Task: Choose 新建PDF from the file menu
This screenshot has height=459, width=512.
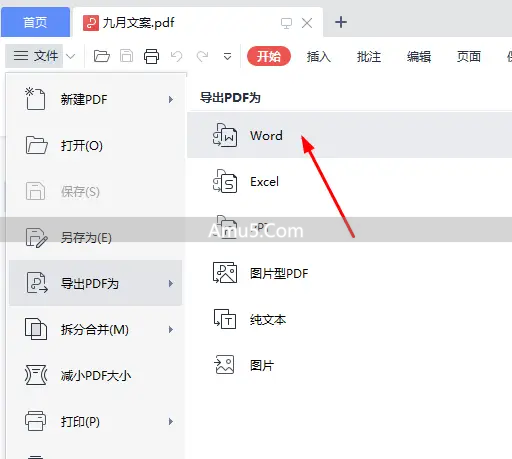Action: (x=95, y=99)
